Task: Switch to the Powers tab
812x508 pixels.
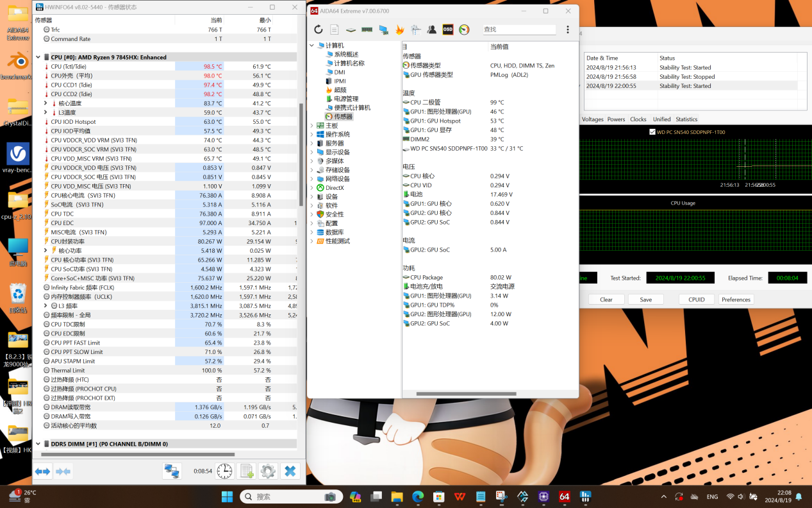Action: (616, 119)
